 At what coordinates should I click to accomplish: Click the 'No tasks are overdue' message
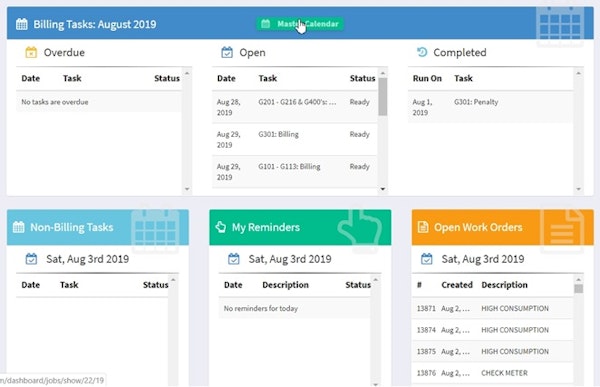pyautogui.click(x=55, y=102)
